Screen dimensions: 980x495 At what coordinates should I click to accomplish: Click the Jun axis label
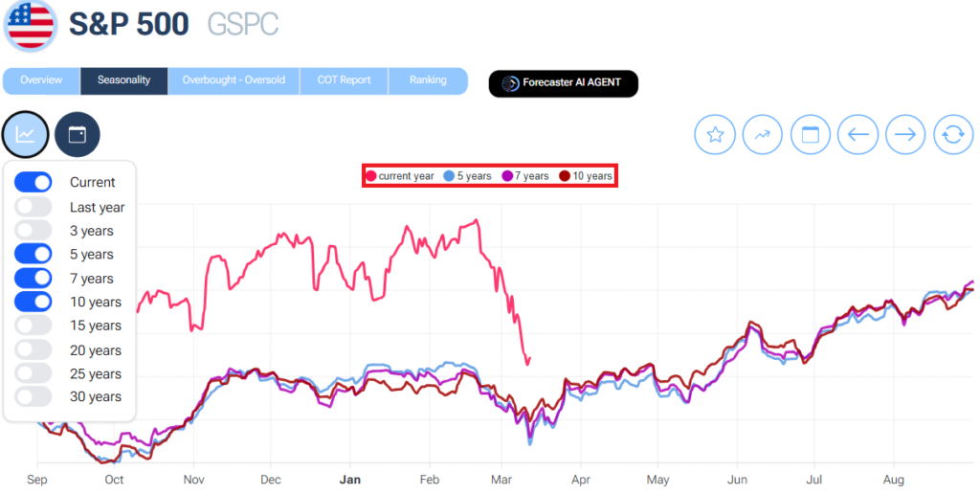(x=738, y=480)
